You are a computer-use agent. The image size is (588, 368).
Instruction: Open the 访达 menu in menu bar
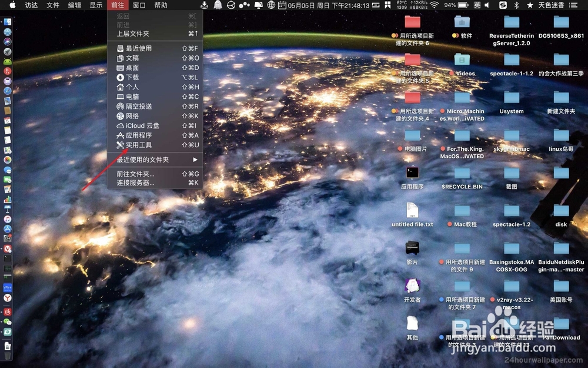[31, 5]
